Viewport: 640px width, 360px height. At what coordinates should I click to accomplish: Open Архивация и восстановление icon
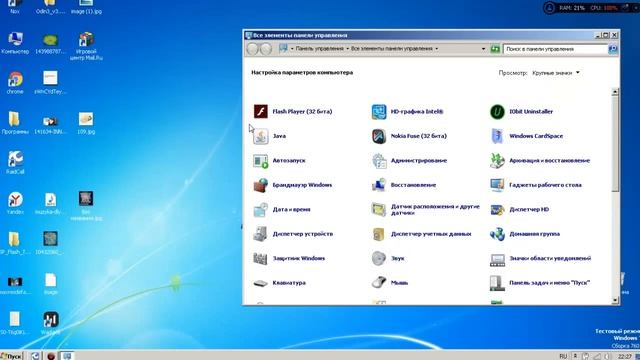point(497,161)
